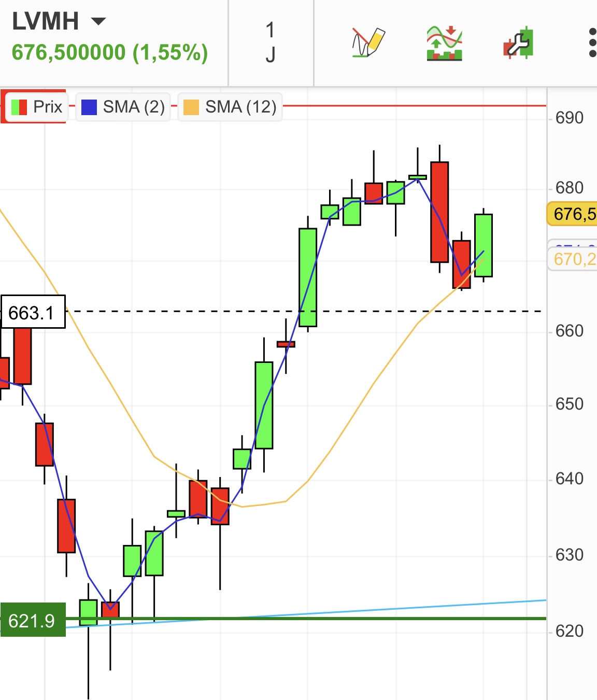Image resolution: width=597 pixels, height=700 pixels.
Task: Open chart settings wrench icon
Action: click(518, 43)
